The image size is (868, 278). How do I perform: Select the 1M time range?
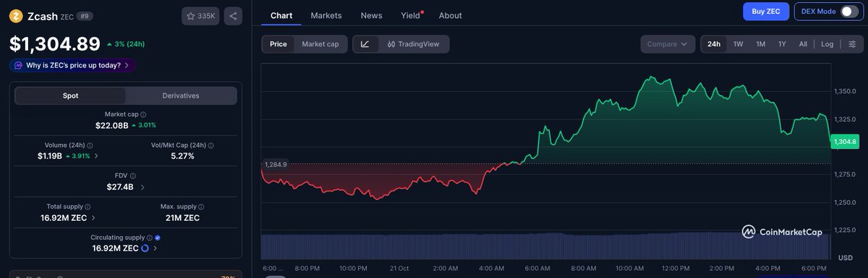pyautogui.click(x=761, y=44)
